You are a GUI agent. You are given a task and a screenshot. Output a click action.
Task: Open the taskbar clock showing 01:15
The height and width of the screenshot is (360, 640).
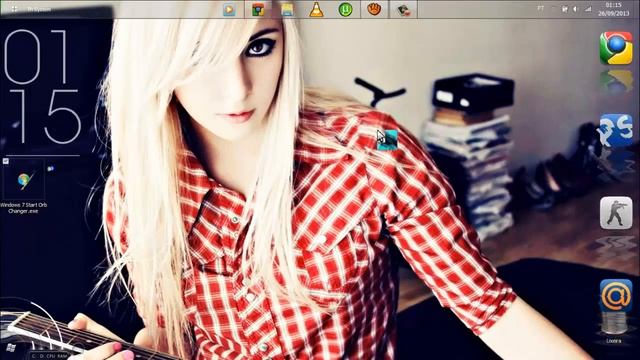click(x=613, y=9)
